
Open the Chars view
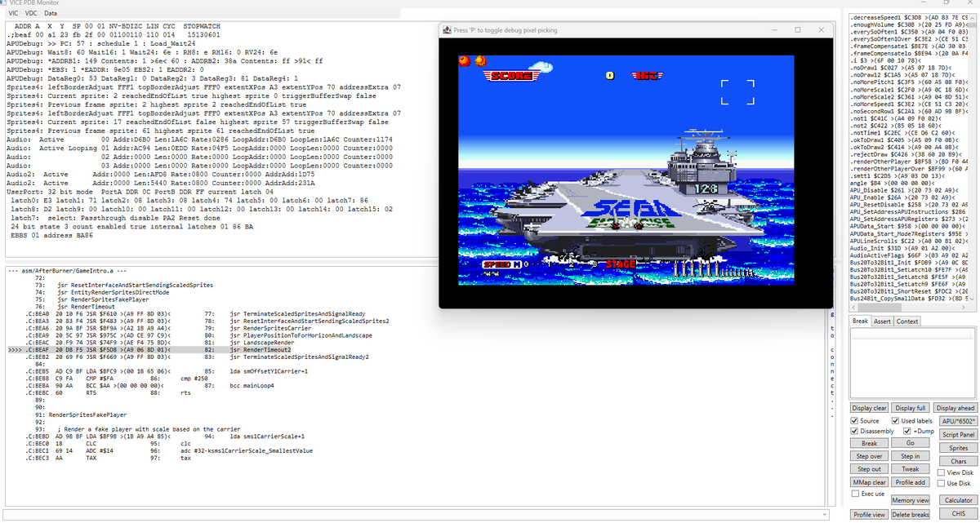[x=957, y=461]
